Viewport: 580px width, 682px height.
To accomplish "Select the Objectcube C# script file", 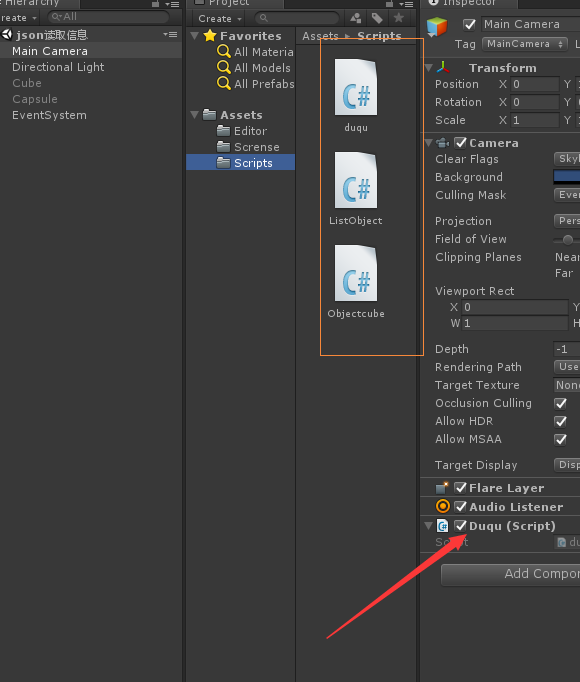I will [x=355, y=273].
